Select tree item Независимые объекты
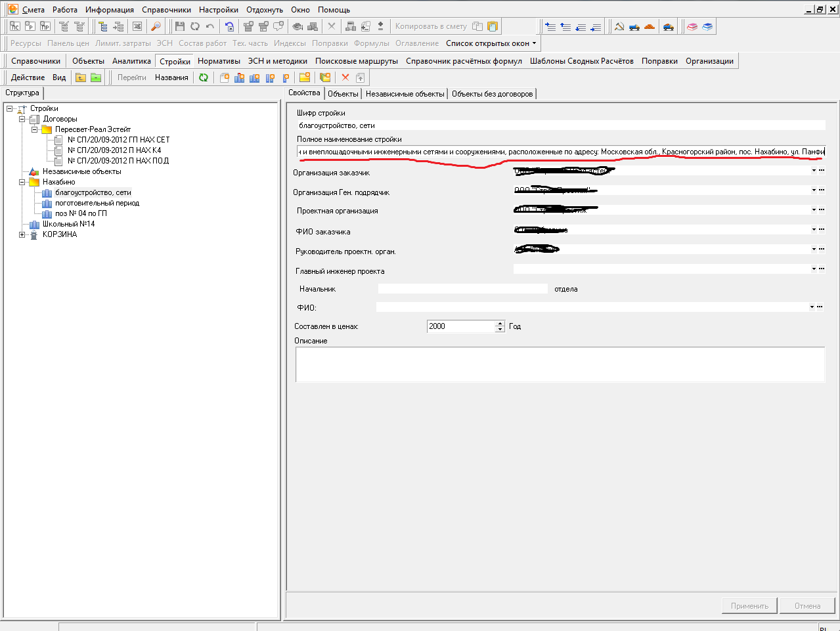Viewport: 840px width, 631px height. (x=81, y=171)
